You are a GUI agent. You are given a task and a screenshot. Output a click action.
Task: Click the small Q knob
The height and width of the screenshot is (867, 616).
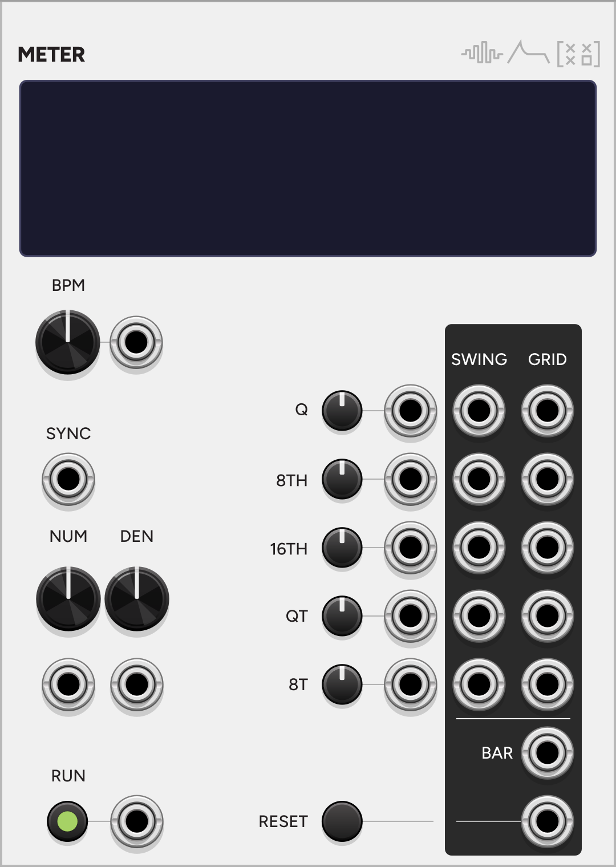342,411
